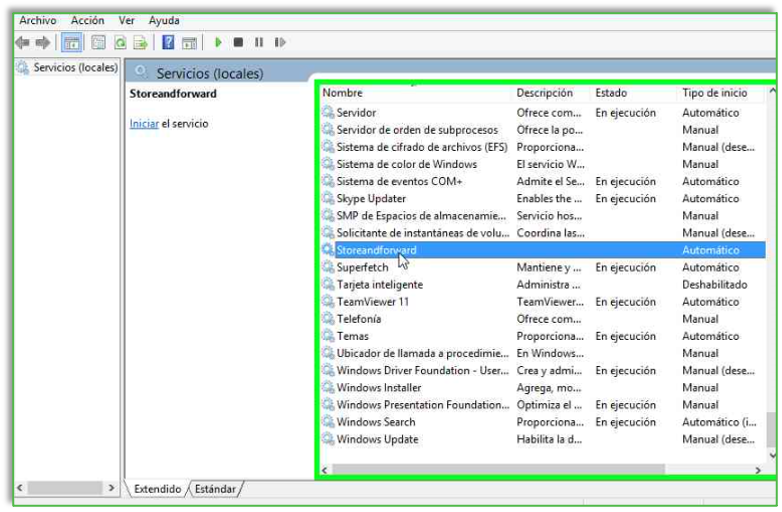782x512 pixels.
Task: Switch to the Estándar tab
Action: click(x=215, y=489)
